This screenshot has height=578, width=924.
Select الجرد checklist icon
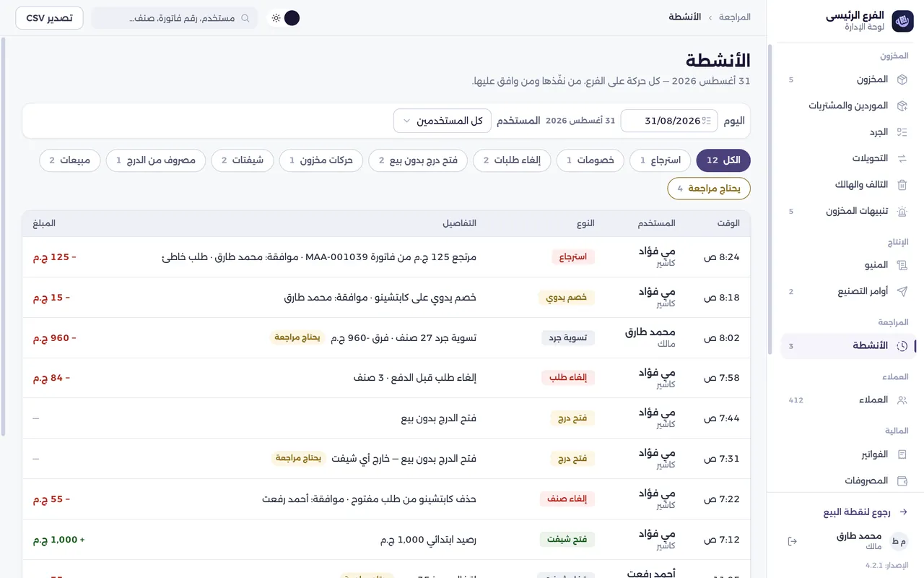pyautogui.click(x=902, y=132)
